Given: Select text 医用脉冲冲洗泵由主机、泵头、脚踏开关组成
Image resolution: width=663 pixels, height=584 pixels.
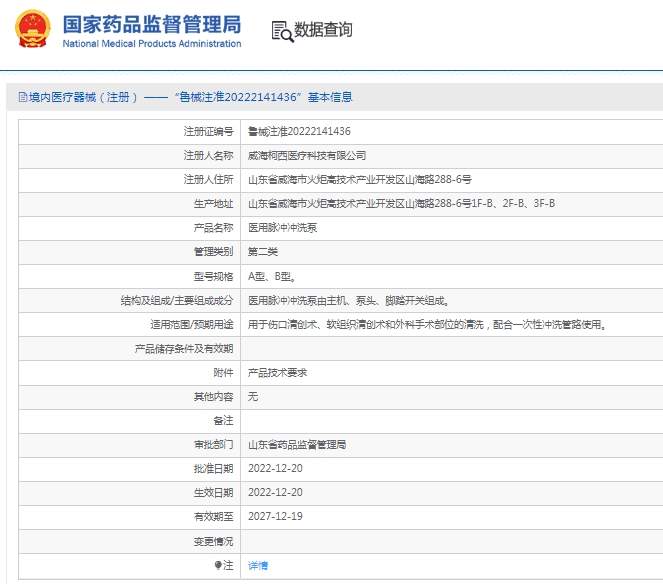Looking at the screenshot, I should click(x=348, y=301).
